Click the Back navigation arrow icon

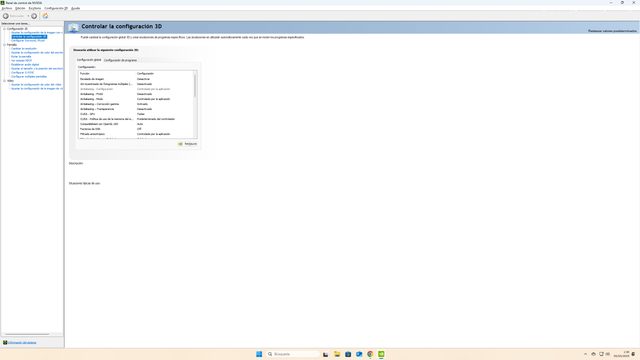(6, 16)
